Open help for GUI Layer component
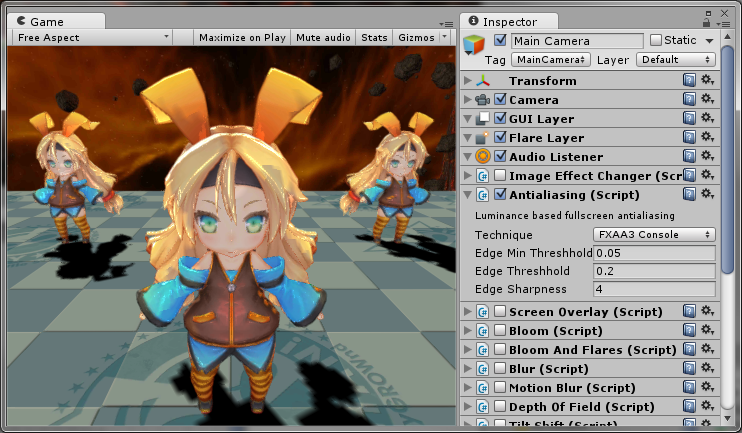Viewport: 742px width, 433px height. pyautogui.click(x=689, y=118)
